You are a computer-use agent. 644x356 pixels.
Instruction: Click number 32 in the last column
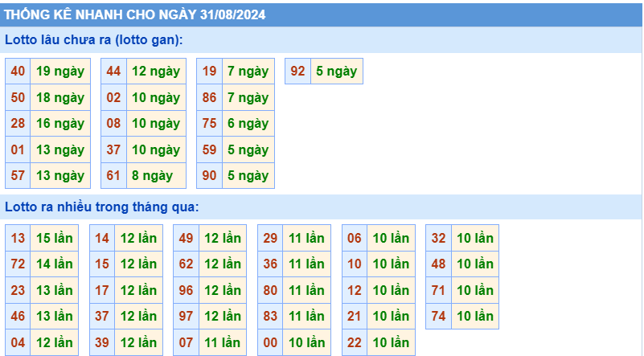[438, 238]
